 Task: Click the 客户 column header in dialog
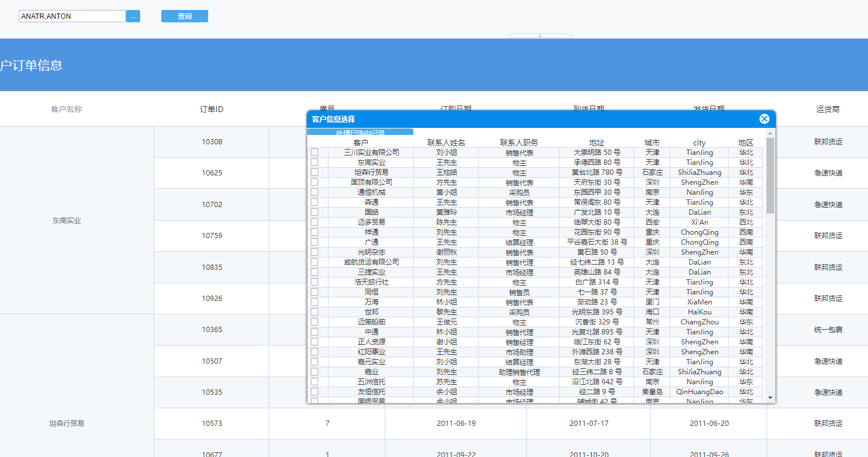tap(361, 143)
